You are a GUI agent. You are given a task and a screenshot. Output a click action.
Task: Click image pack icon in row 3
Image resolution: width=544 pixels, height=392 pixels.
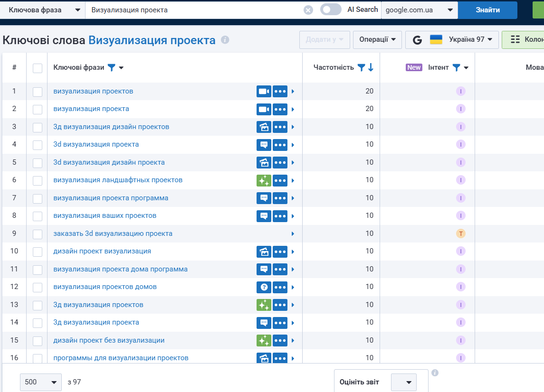click(x=264, y=127)
